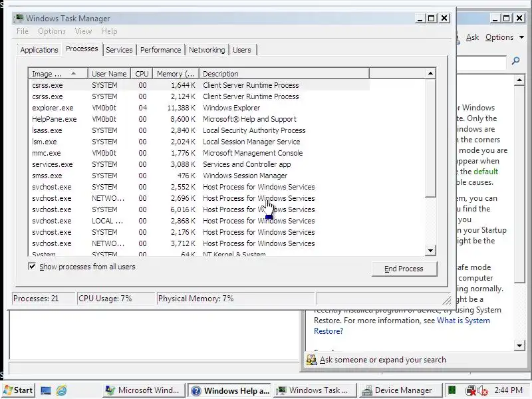
Task: Click Physical Memory: 7% status entry
Action: pyautogui.click(x=236, y=299)
